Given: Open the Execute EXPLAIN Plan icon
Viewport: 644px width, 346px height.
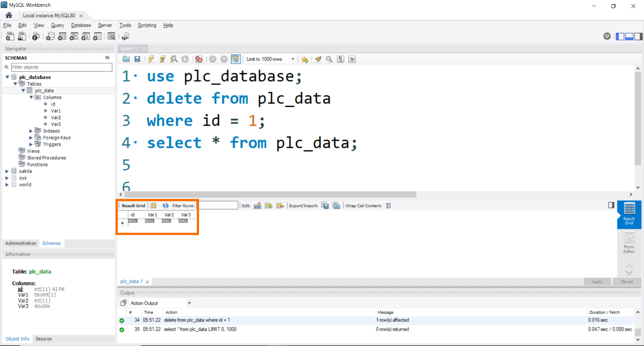Looking at the screenshot, I should pyautogui.click(x=174, y=59).
